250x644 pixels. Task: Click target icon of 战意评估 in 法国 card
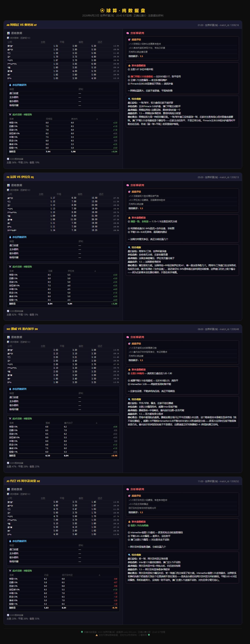(x=129, y=192)
